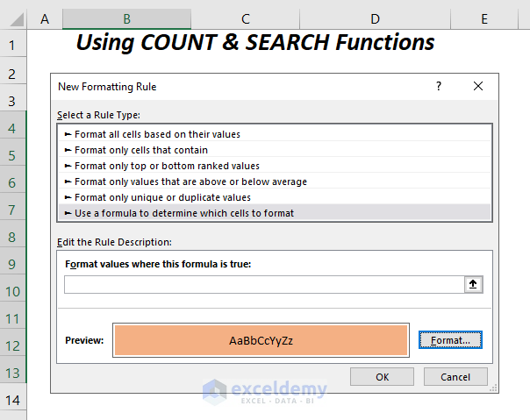Click the 'Using COUNT & SEARCH Functions' title cell
530x420 pixels.
254,42
